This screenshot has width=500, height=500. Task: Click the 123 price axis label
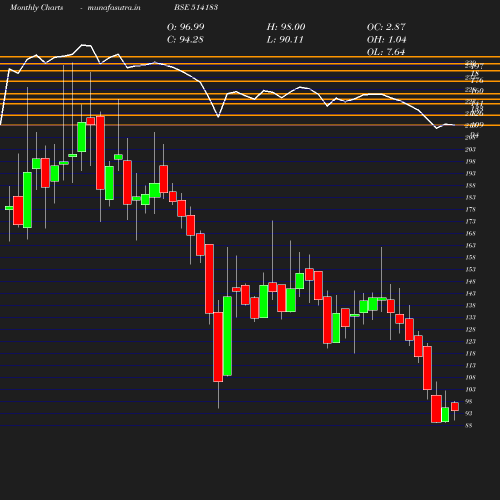point(470,342)
